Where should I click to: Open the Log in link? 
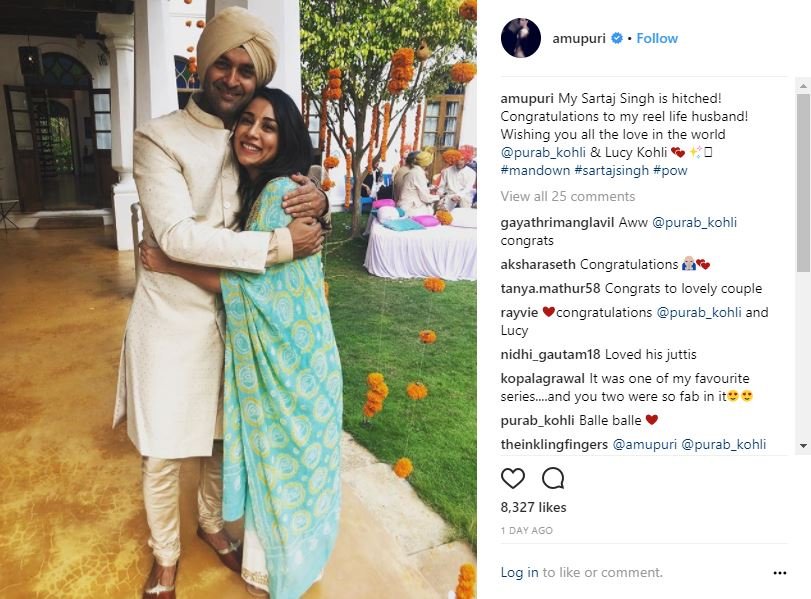click(x=519, y=573)
